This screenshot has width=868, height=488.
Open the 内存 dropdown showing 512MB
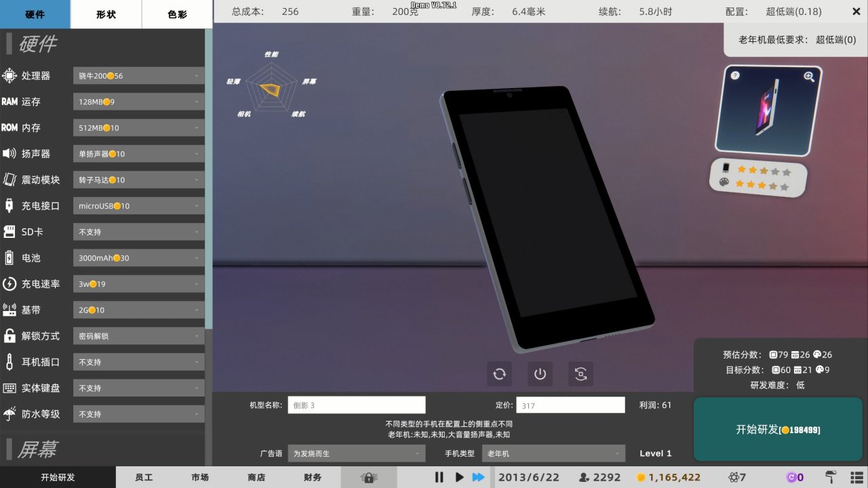coord(138,127)
